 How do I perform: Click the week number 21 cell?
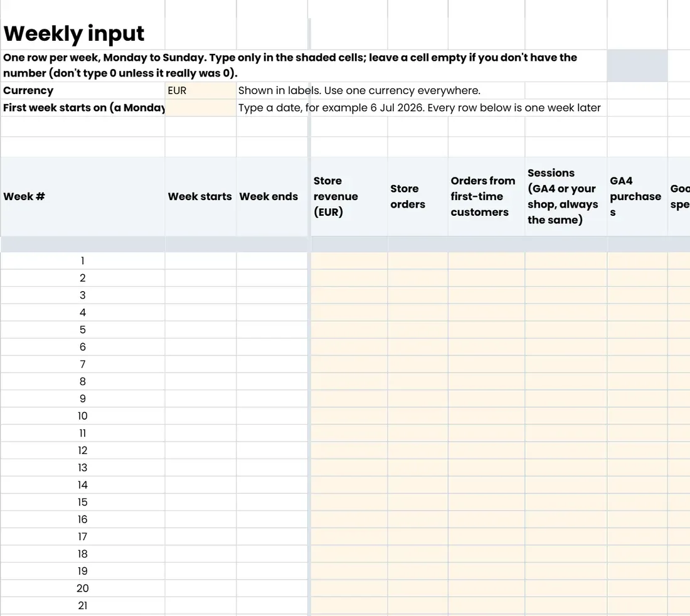(83, 606)
